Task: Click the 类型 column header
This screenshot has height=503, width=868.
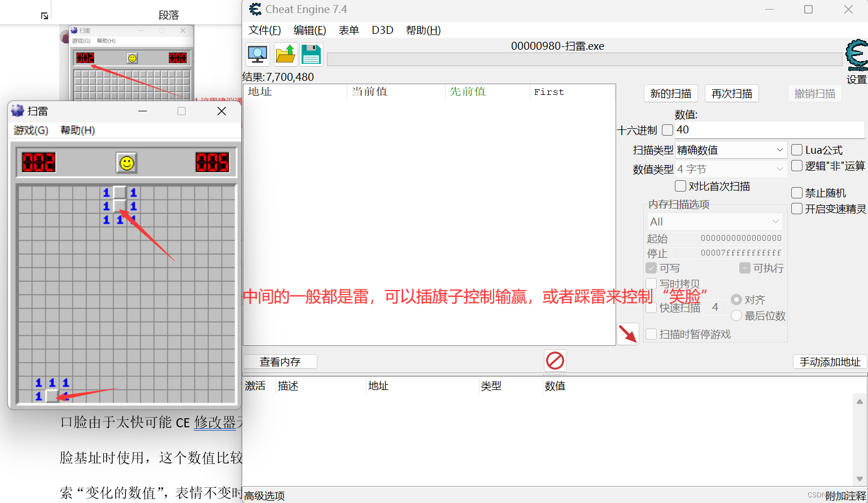Action: coord(510,386)
